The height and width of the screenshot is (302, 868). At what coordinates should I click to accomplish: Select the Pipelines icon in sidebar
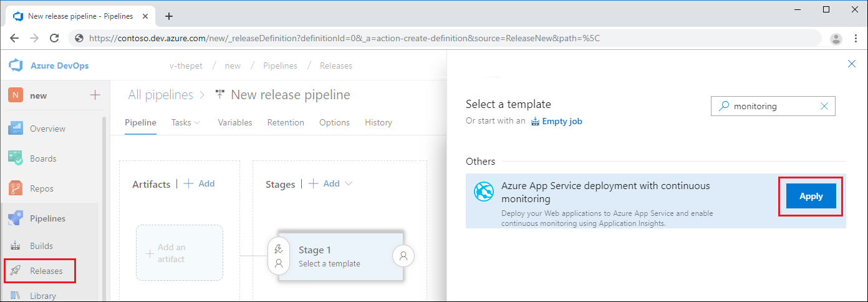point(16,218)
